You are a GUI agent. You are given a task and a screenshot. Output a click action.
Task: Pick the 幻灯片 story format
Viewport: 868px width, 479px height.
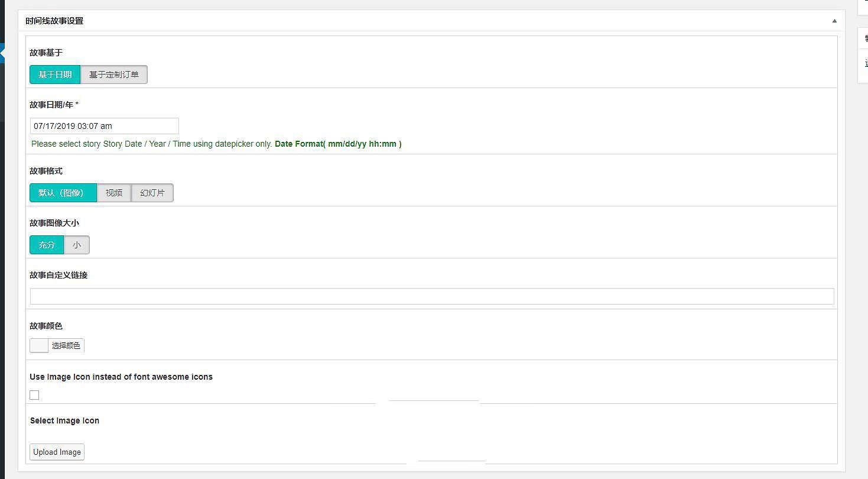[152, 193]
